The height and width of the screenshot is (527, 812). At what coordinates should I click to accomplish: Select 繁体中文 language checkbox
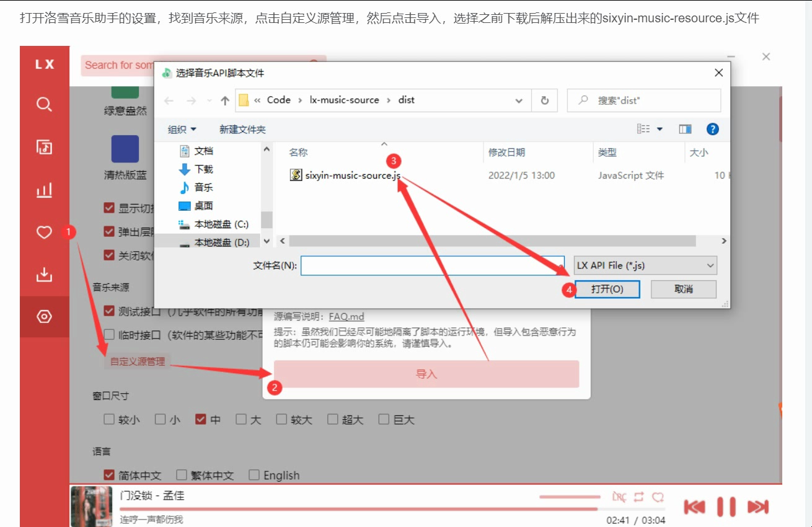[182, 475]
